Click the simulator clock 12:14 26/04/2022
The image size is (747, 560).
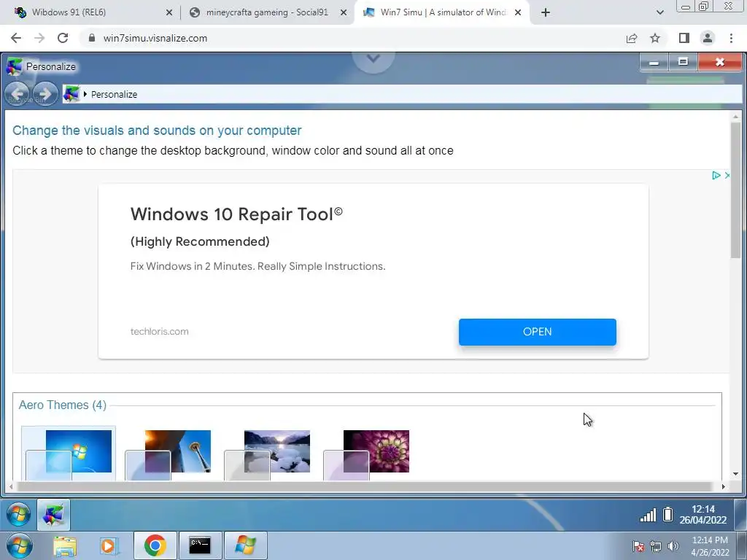point(703,515)
